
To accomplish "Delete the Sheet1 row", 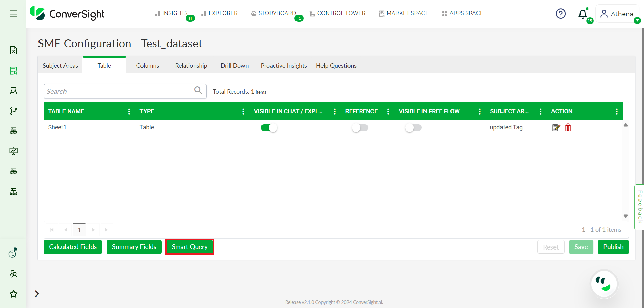I will tap(568, 127).
